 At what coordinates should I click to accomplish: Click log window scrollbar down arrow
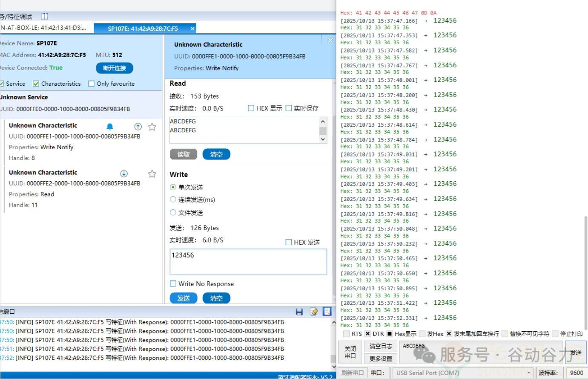[x=333, y=367]
